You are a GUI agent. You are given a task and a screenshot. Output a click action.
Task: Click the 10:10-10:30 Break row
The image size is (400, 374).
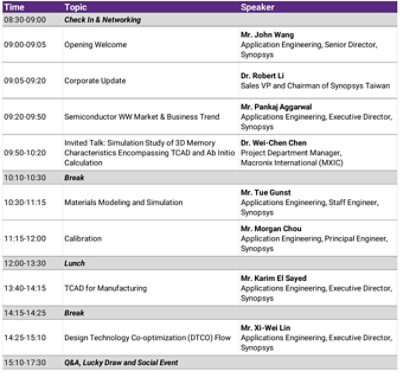pos(200,178)
